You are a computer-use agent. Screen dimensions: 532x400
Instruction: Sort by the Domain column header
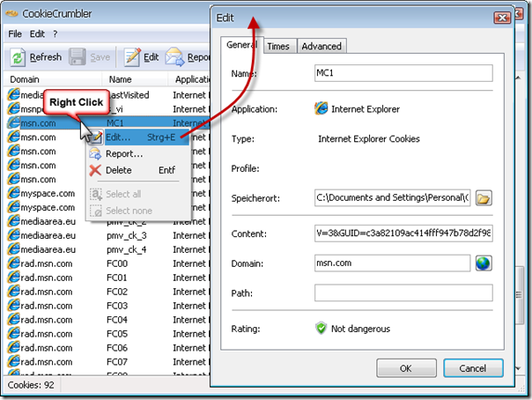click(x=53, y=79)
